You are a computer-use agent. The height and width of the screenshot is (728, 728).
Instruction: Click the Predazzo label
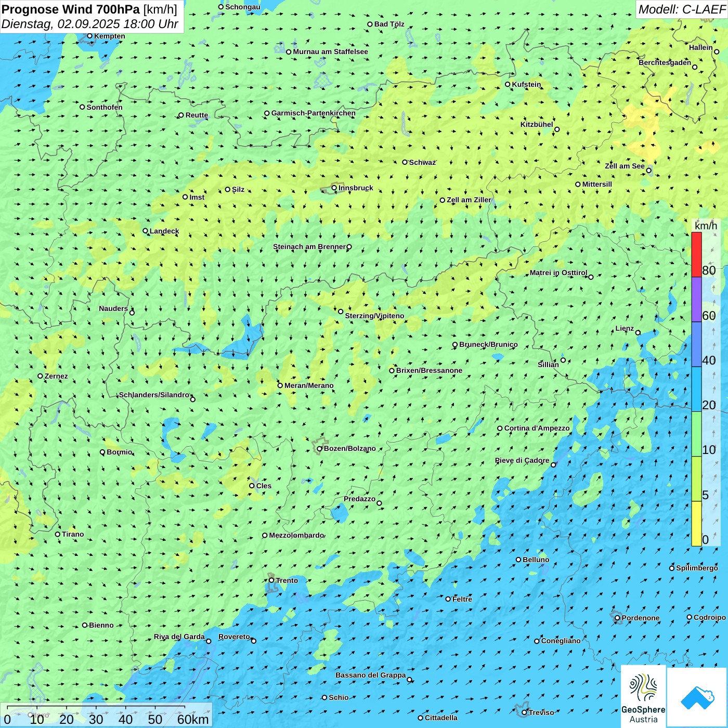(x=359, y=499)
